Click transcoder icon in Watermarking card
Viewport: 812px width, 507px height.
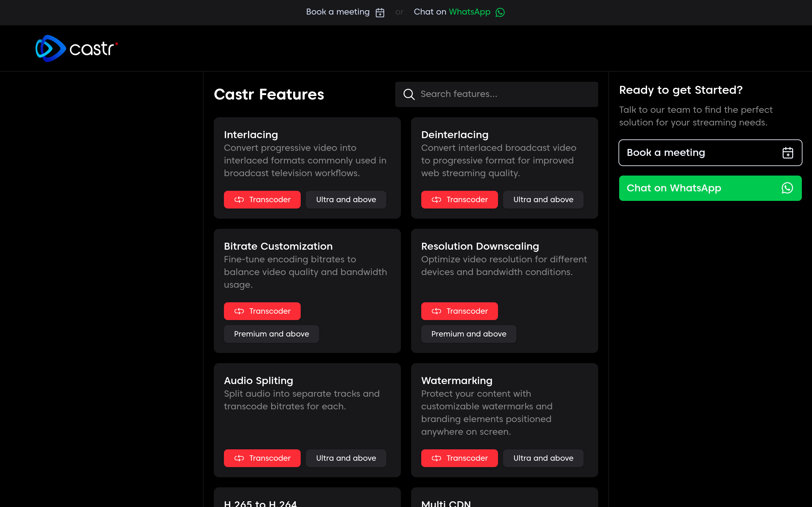click(x=436, y=458)
